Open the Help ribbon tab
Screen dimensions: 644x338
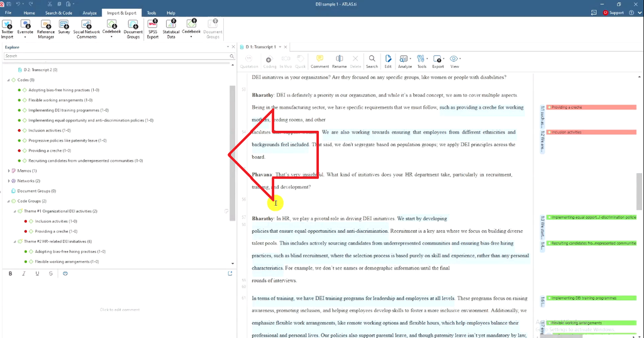pos(171,13)
